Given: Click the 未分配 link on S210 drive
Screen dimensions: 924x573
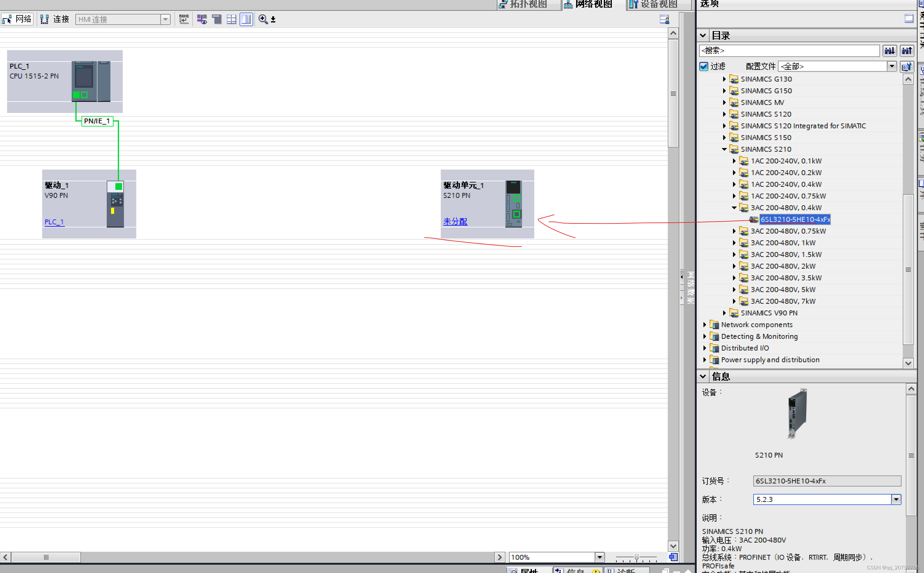Looking at the screenshot, I should pyautogui.click(x=455, y=221).
